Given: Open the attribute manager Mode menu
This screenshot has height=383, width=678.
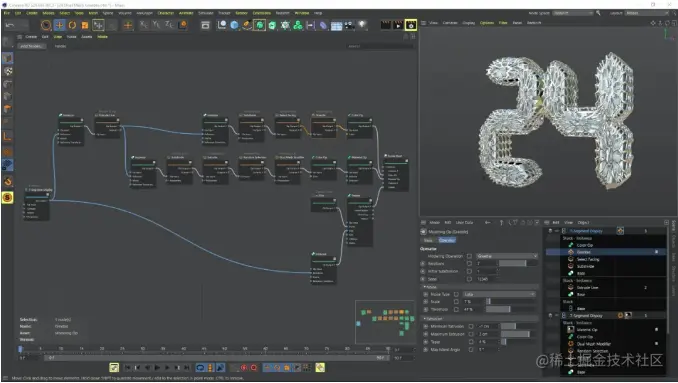Looking at the screenshot, I should tap(434, 223).
